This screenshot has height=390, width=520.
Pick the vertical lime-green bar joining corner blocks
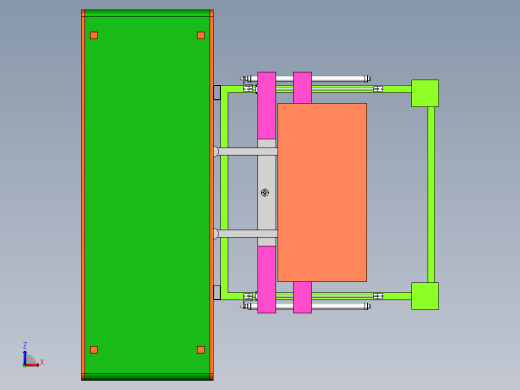pos(431,195)
